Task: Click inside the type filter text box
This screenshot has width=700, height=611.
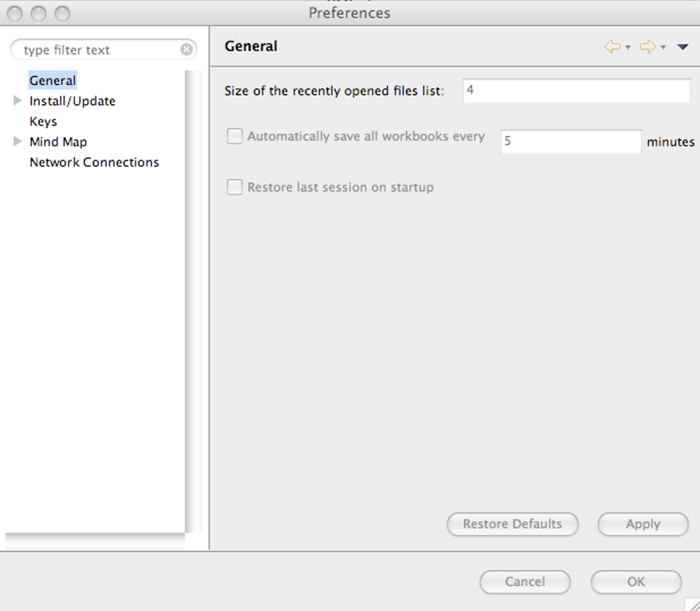Action: tap(96, 50)
